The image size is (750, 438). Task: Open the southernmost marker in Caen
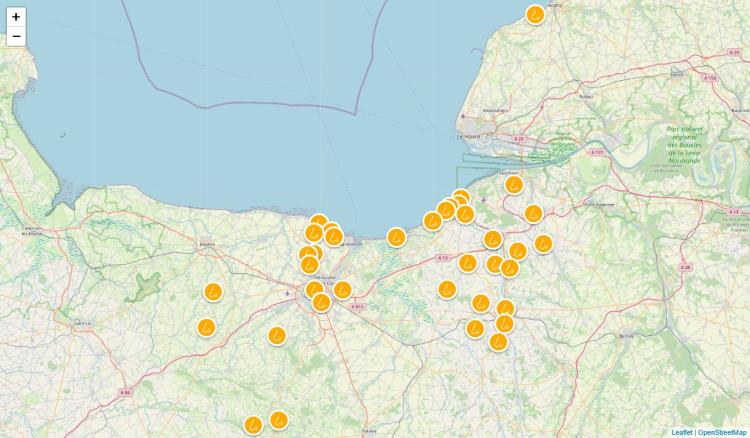click(x=321, y=303)
